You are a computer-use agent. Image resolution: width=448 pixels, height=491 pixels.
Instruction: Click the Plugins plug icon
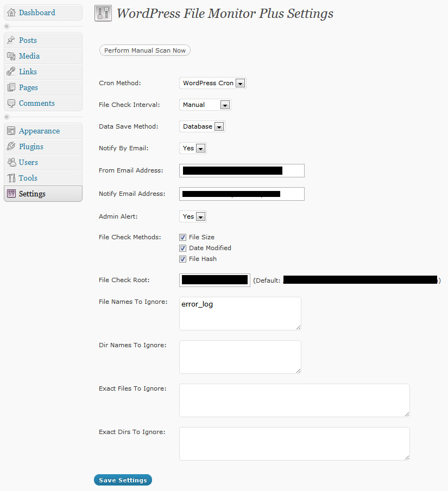[11, 146]
